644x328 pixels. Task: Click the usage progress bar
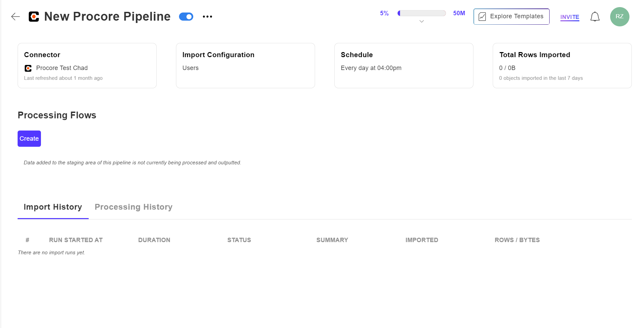pyautogui.click(x=422, y=13)
